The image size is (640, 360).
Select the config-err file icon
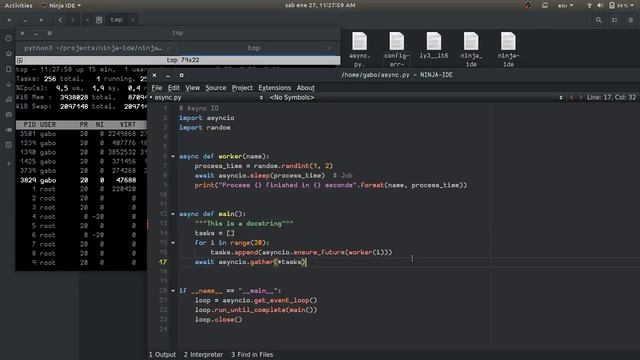coord(396,49)
